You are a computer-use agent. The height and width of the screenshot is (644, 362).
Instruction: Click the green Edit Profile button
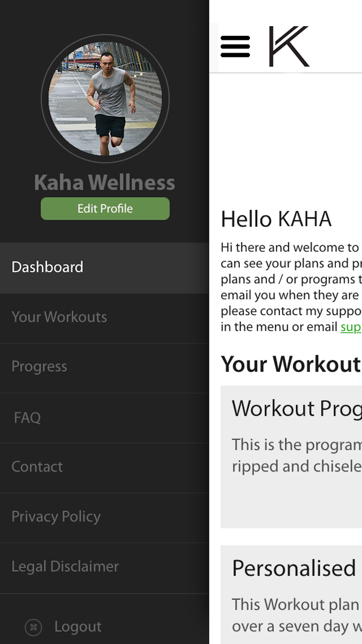coord(105,209)
